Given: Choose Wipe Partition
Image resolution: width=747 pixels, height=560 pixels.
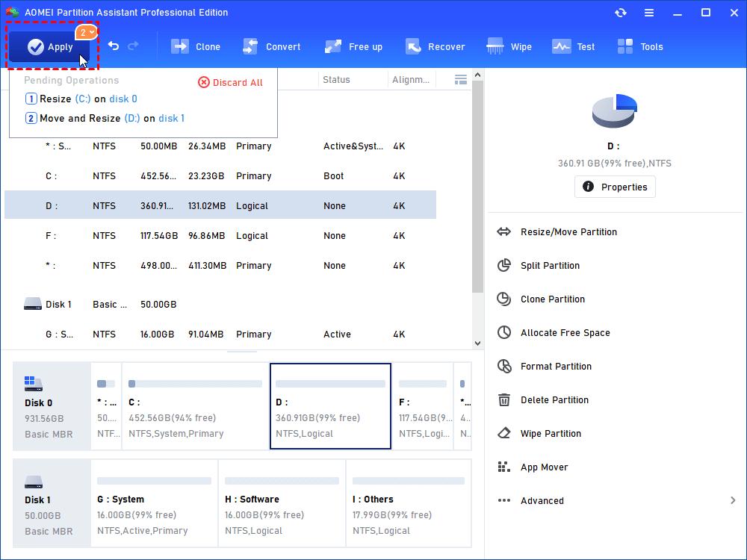Looking at the screenshot, I should (x=539, y=433).
